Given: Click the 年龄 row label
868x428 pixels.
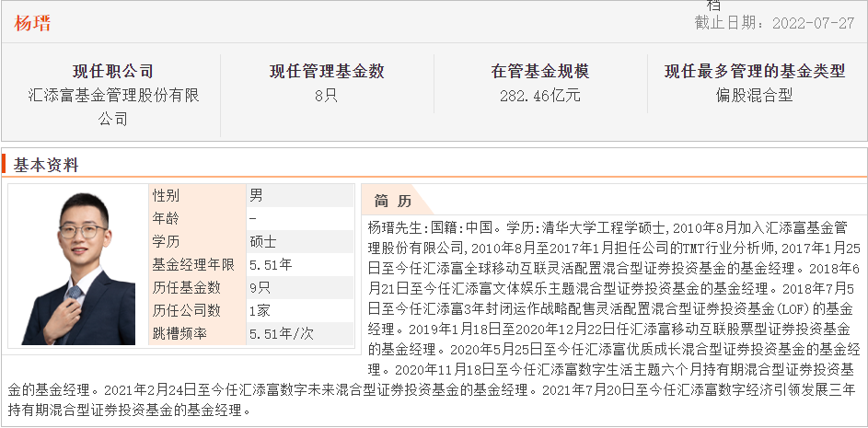Looking at the screenshot, I should pos(166,219).
